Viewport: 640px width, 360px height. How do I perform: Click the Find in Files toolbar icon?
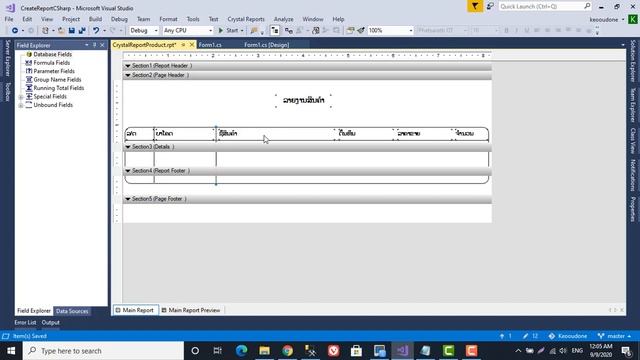pyautogui.click(x=254, y=31)
